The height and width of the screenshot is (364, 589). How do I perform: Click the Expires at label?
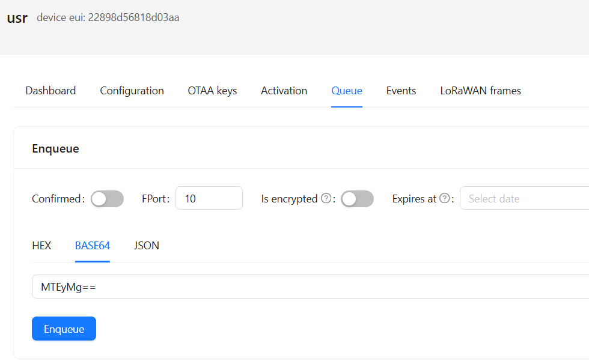pos(414,198)
